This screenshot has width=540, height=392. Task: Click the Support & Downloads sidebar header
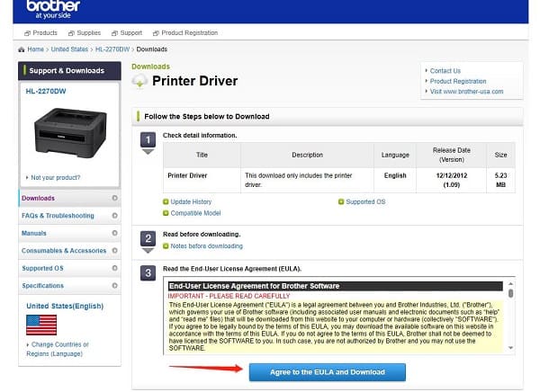tap(69, 71)
